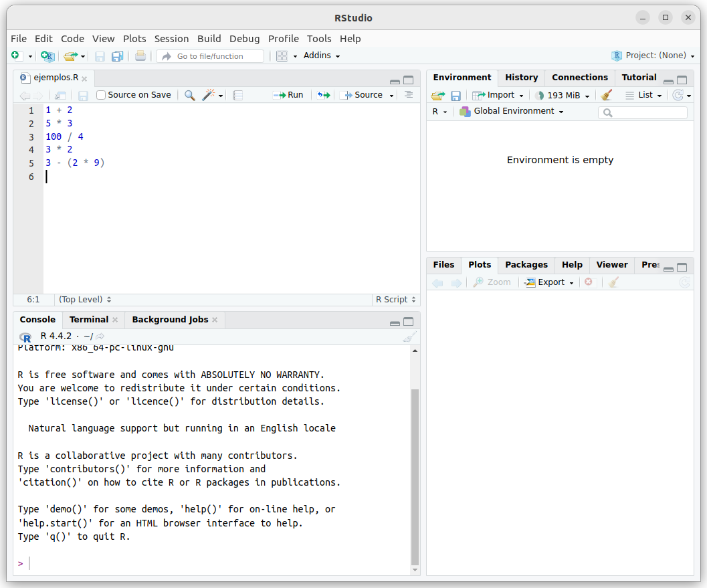Refresh the Environment pane

click(x=678, y=95)
